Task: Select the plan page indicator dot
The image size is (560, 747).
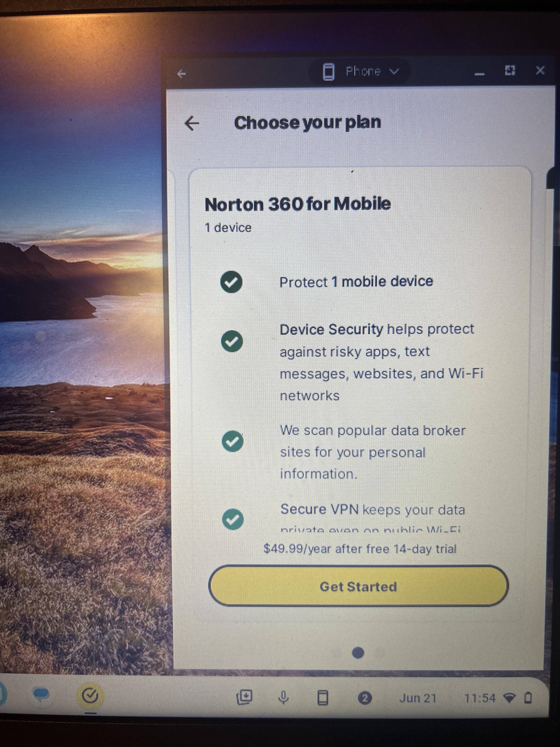Action: [358, 653]
